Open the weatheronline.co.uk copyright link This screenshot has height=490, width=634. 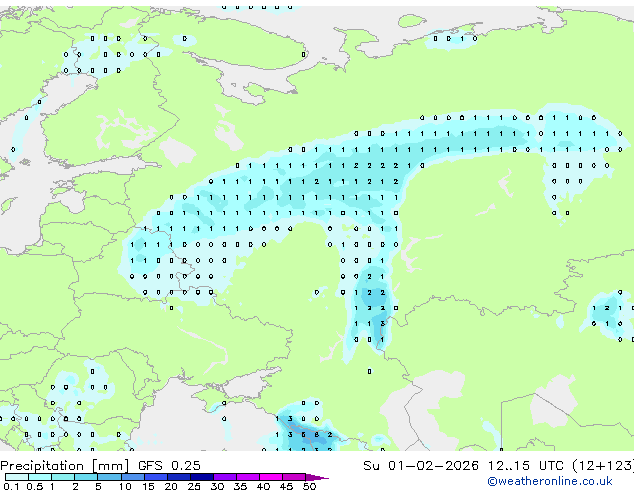[550, 481]
